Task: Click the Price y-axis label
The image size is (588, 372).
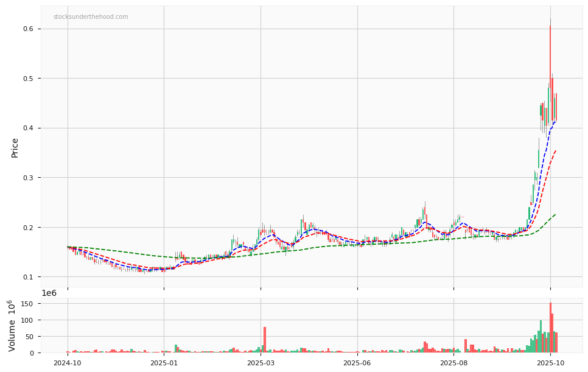Action: tap(15, 147)
